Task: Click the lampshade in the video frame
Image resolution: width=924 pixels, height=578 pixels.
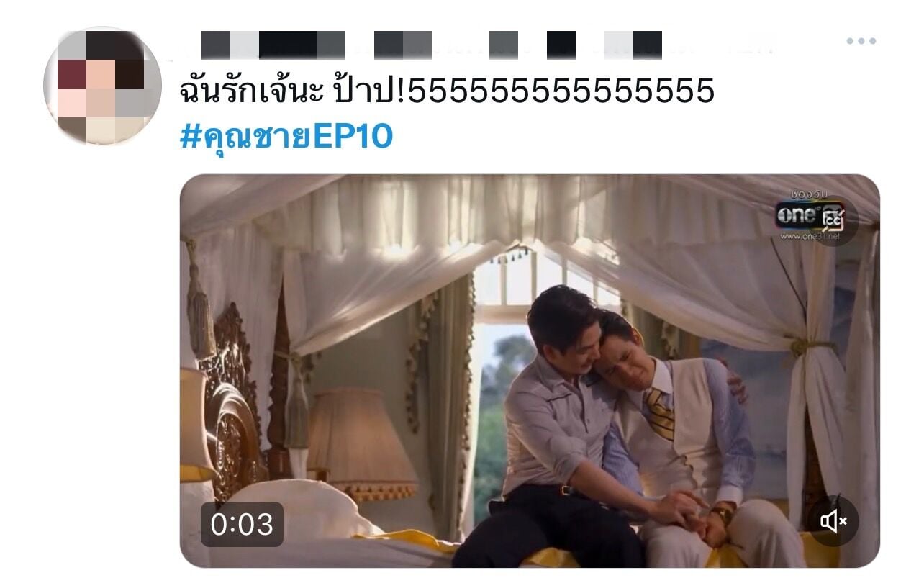Action: [x=361, y=438]
